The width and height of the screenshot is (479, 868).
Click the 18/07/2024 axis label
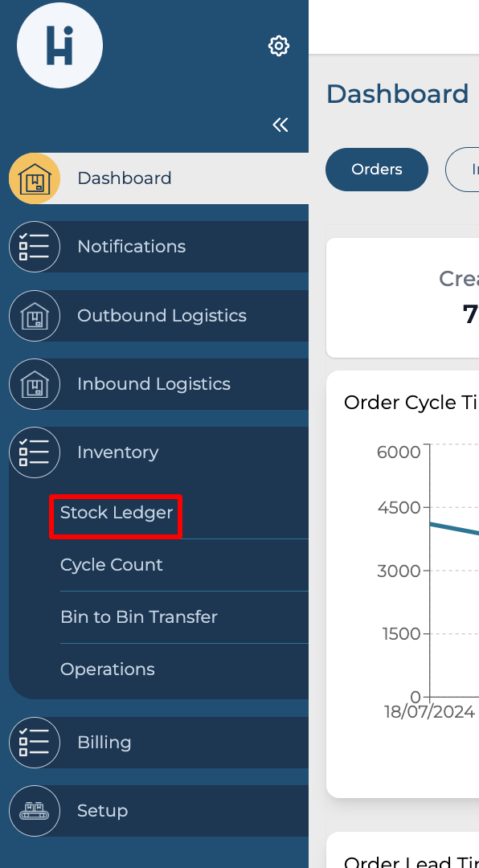[430, 711]
